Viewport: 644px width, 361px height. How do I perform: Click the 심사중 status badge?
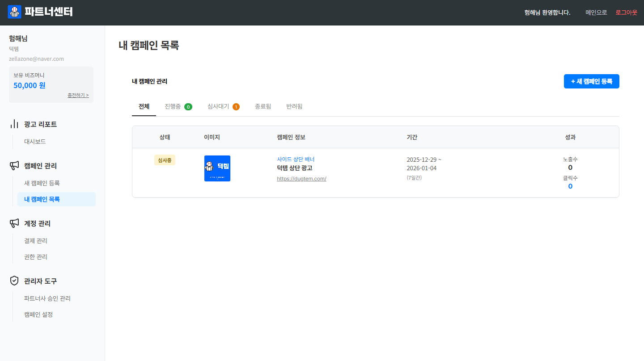click(165, 160)
